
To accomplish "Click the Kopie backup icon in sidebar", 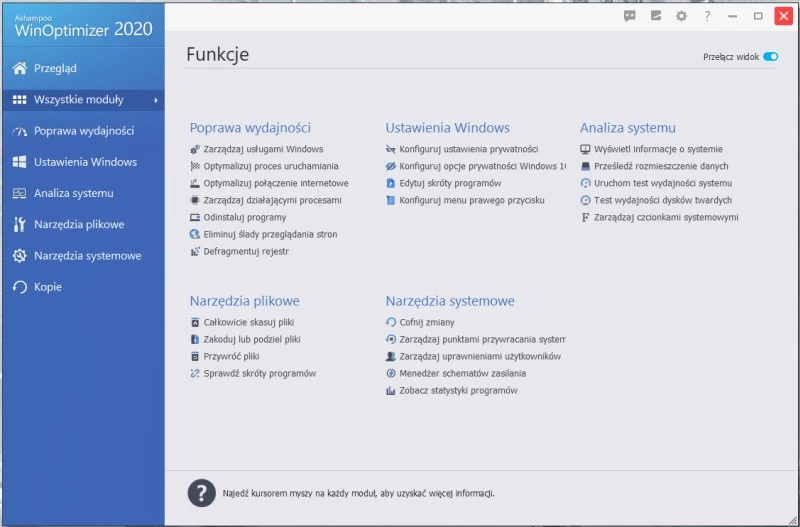I will (x=19, y=287).
